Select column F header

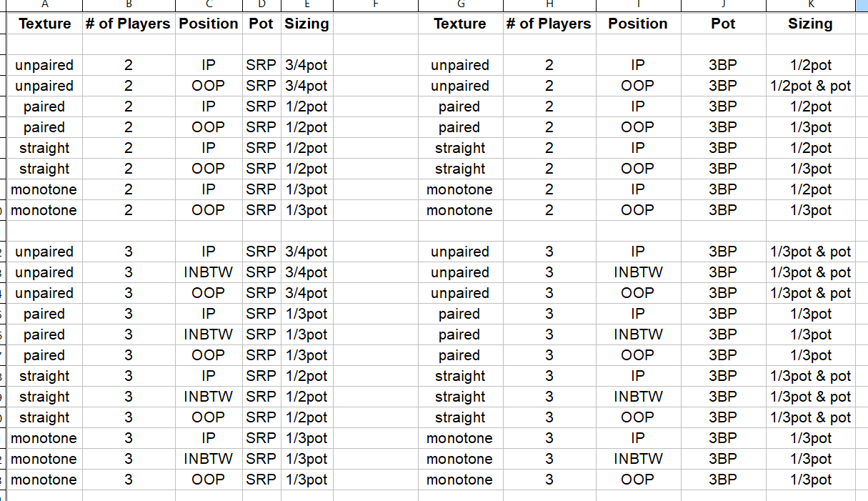[x=374, y=5]
